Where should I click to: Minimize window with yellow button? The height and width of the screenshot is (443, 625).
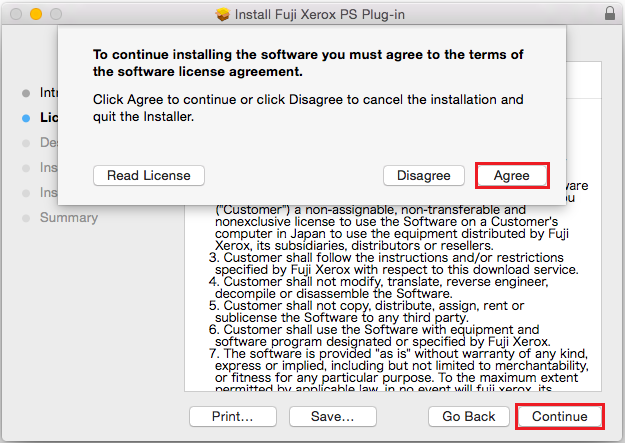[x=36, y=14]
